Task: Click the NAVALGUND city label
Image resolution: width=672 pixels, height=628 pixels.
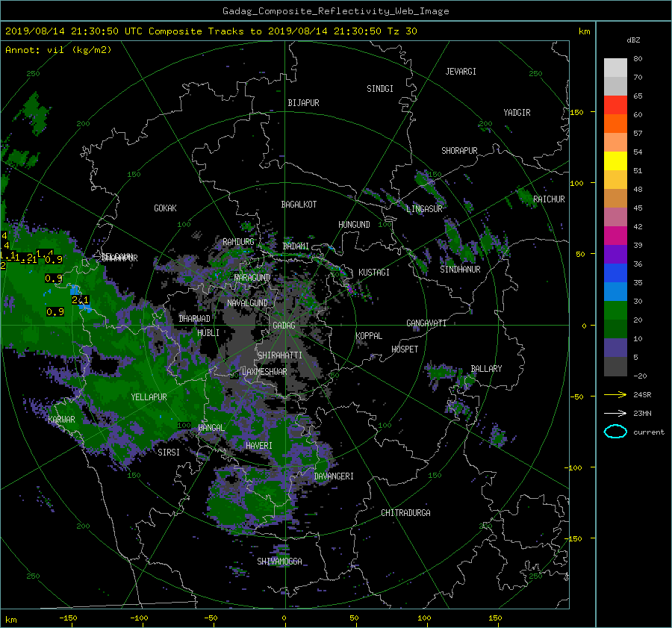Action: [x=247, y=303]
